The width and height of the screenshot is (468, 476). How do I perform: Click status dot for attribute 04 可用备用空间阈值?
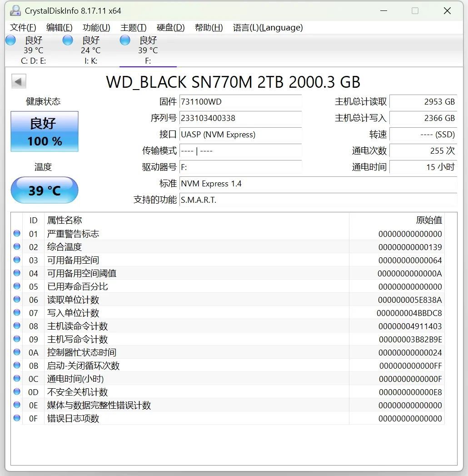17,273
